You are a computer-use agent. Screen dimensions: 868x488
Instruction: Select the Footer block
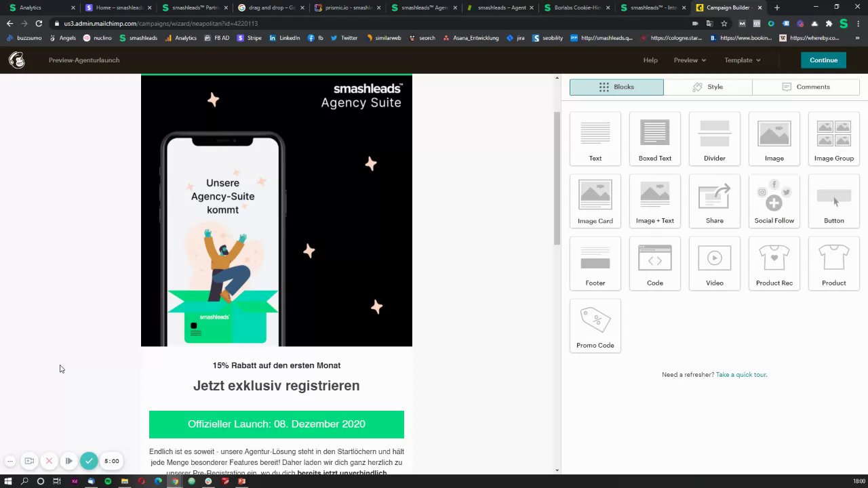pyautogui.click(x=595, y=264)
